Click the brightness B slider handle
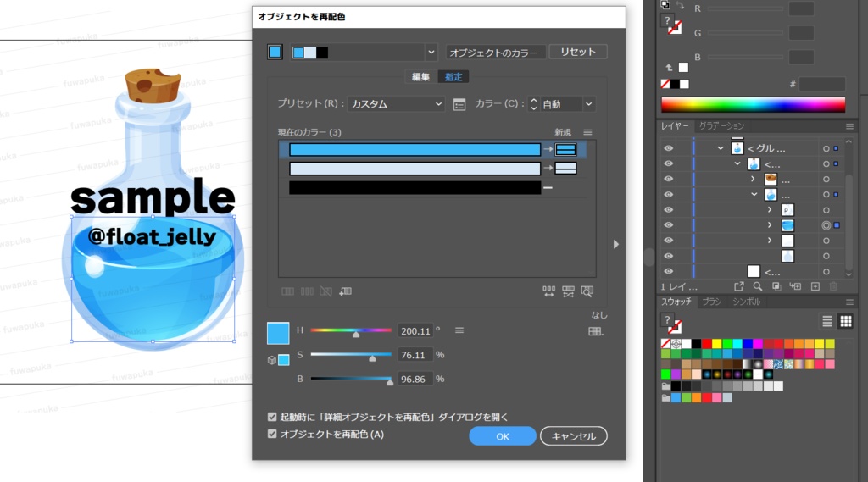This screenshot has width=868, height=482. click(x=390, y=382)
